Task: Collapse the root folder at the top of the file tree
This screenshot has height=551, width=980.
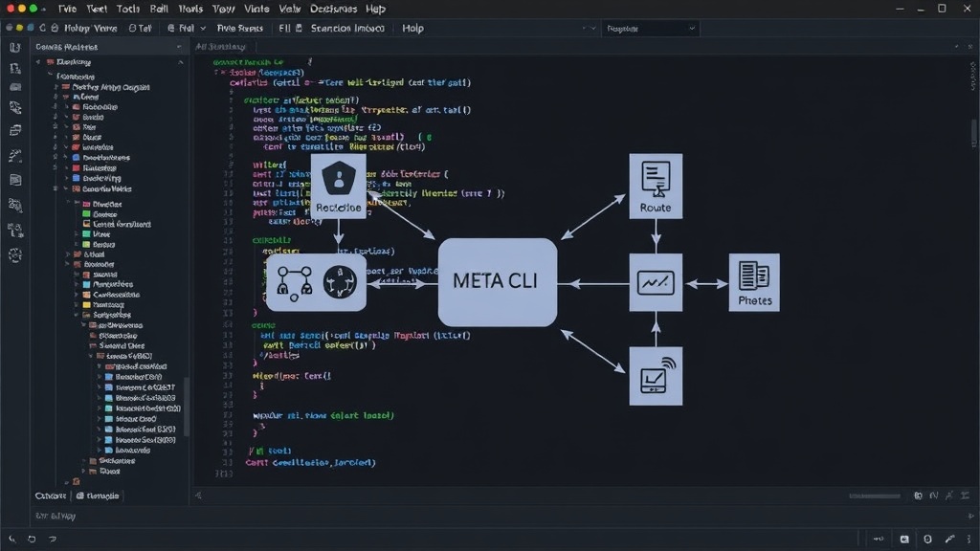Action: pyautogui.click(x=38, y=62)
